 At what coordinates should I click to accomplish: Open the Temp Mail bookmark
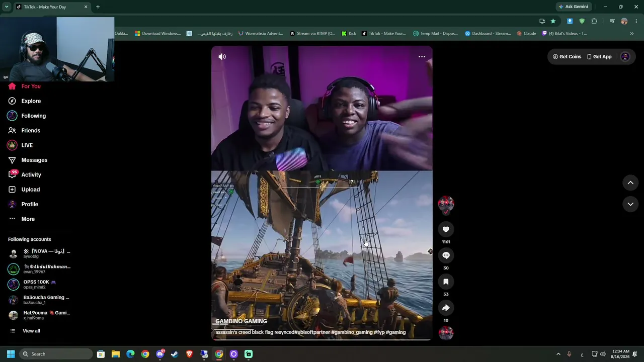(436, 34)
